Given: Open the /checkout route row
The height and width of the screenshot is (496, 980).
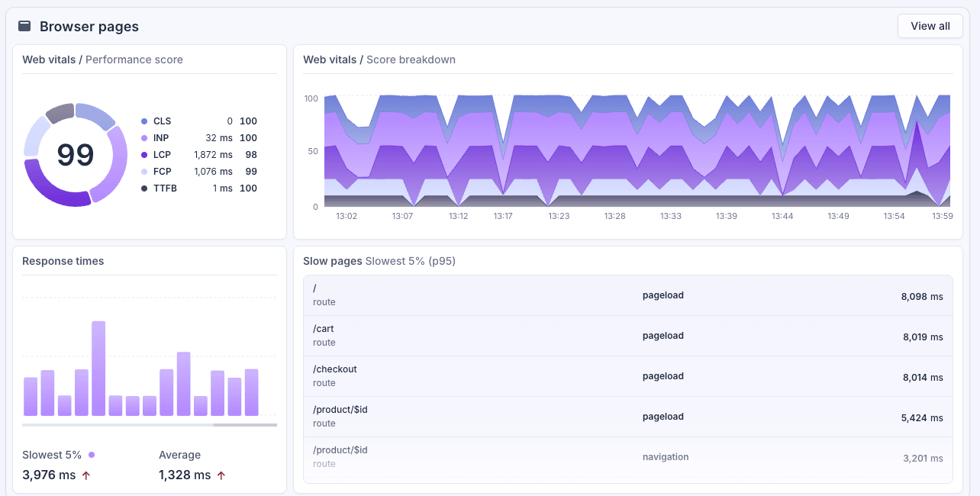Looking at the screenshot, I should coord(628,376).
